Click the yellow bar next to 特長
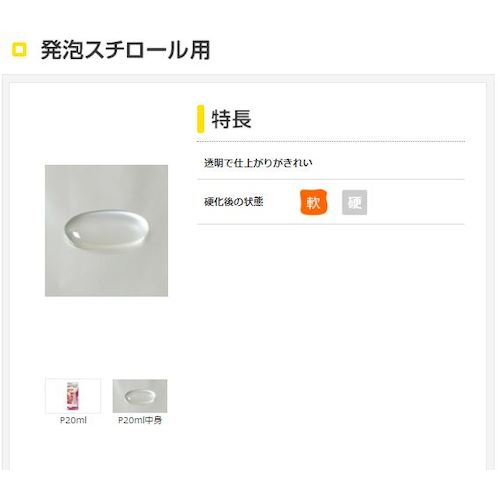Image resolution: width=500 pixels, height=500 pixels. tap(200, 119)
